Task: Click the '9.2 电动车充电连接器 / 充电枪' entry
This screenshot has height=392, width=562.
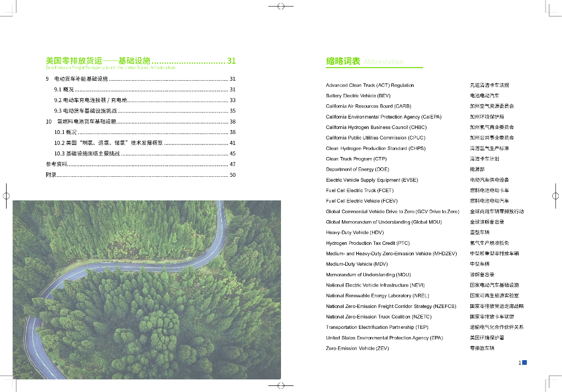Action: (145, 100)
